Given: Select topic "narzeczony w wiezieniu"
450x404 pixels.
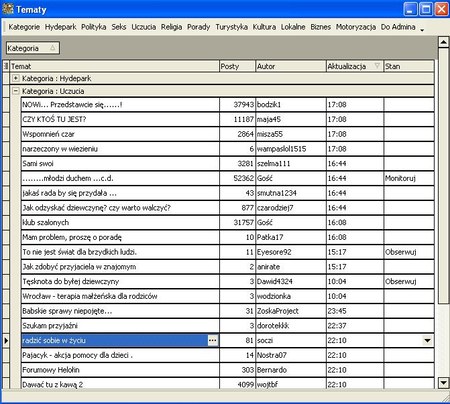Looking at the screenshot, I should (120, 149).
